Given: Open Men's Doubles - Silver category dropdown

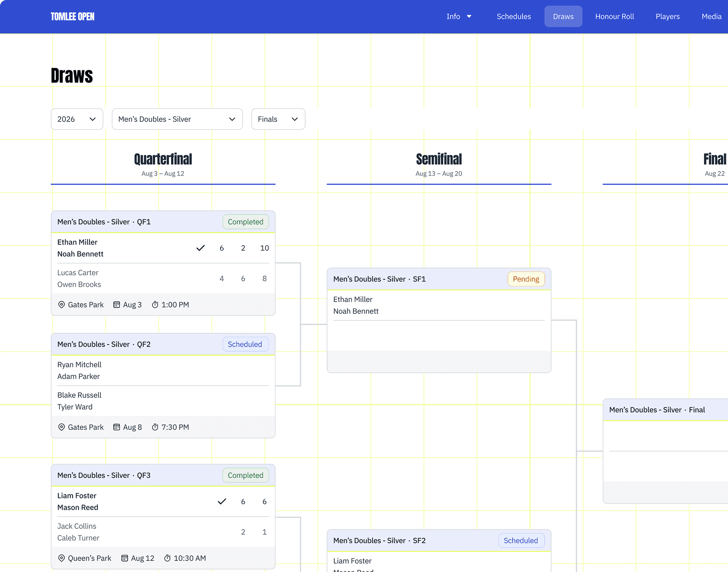Looking at the screenshot, I should point(177,119).
